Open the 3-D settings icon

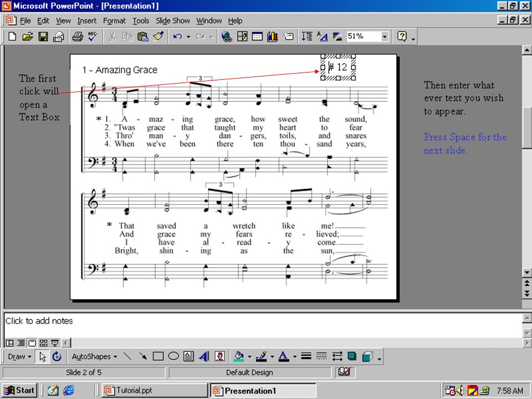click(x=367, y=356)
